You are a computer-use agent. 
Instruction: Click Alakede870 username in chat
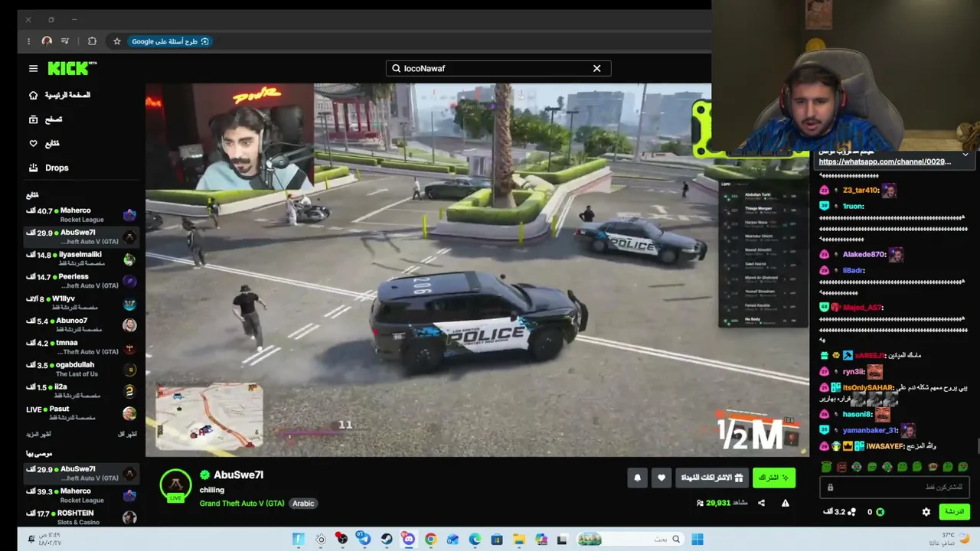point(864,255)
